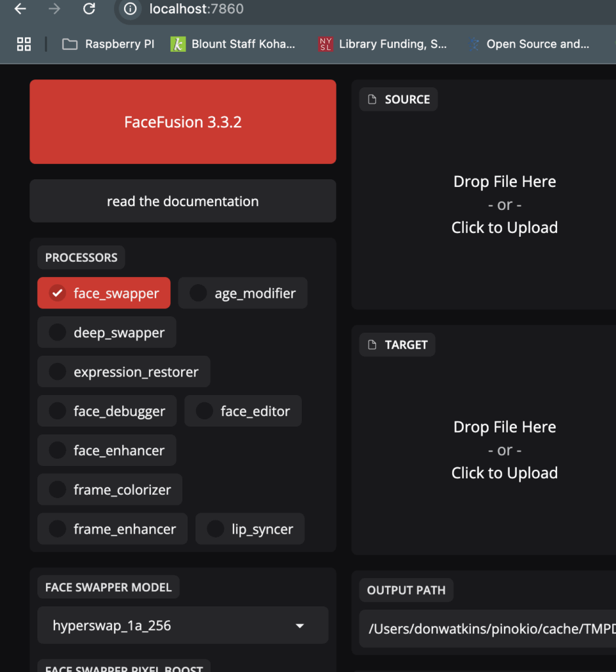Click the file icon beside SOURCE label

coord(372,100)
